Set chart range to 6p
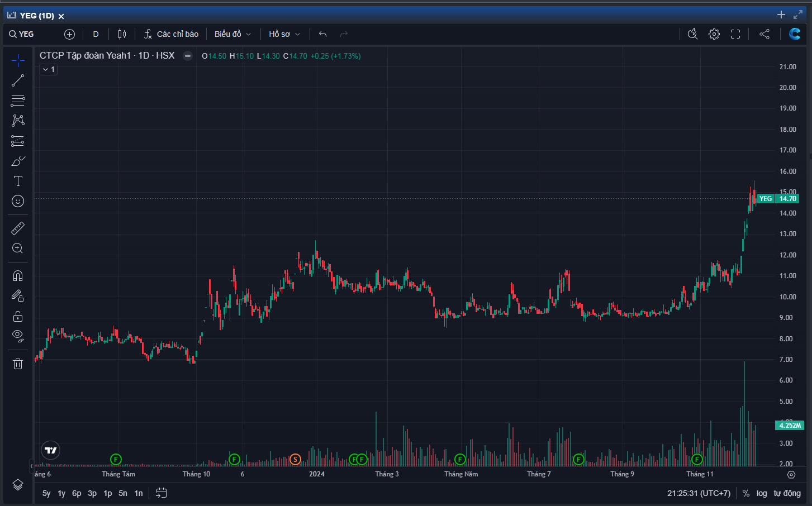 pyautogui.click(x=77, y=493)
